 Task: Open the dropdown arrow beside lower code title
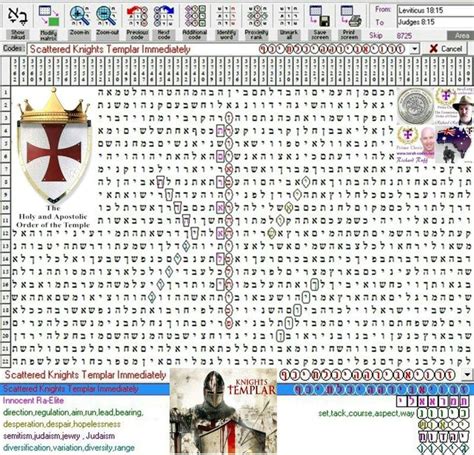click(x=468, y=374)
